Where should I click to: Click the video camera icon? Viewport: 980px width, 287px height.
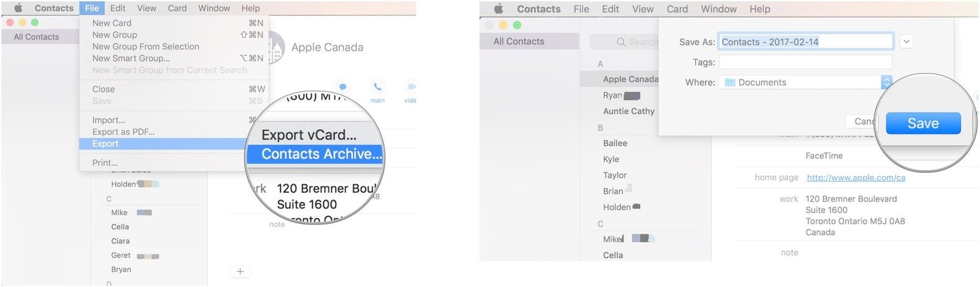pos(411,87)
